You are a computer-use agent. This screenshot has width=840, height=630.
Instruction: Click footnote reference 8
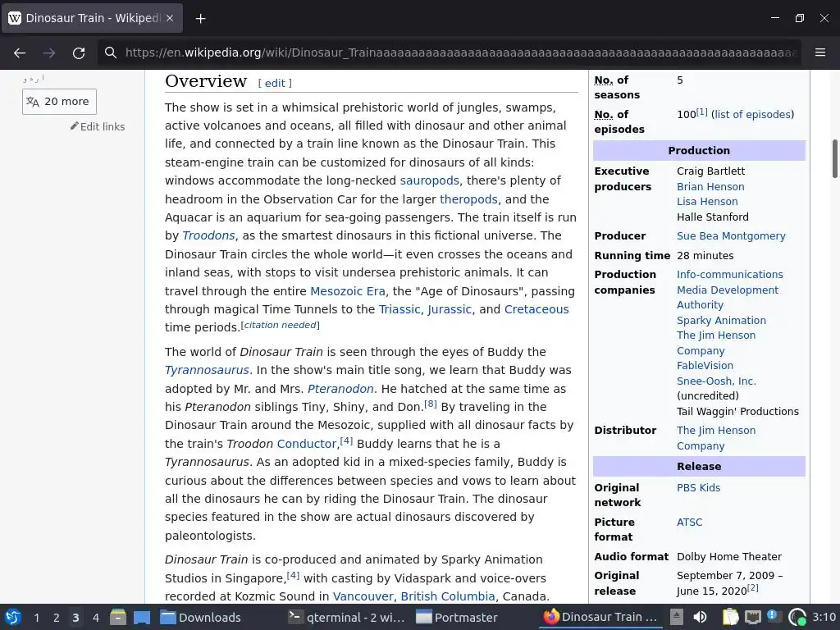pyautogui.click(x=430, y=404)
